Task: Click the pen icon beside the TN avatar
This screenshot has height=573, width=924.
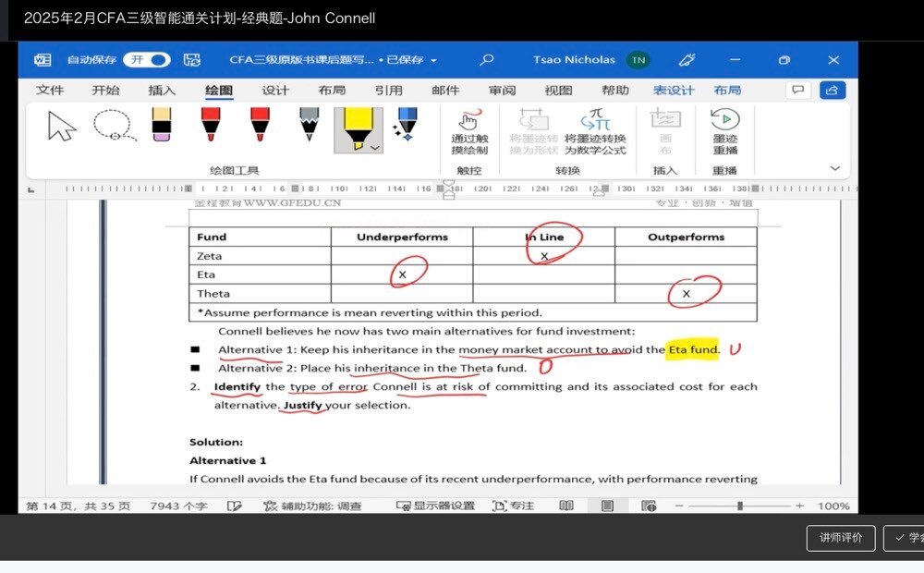Action: coord(687,59)
